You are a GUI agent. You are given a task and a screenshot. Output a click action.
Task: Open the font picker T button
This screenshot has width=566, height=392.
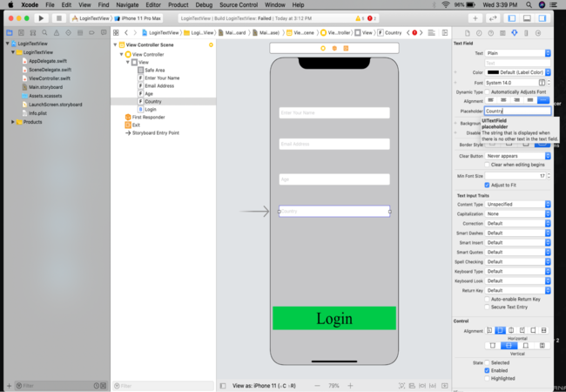pyautogui.click(x=542, y=83)
